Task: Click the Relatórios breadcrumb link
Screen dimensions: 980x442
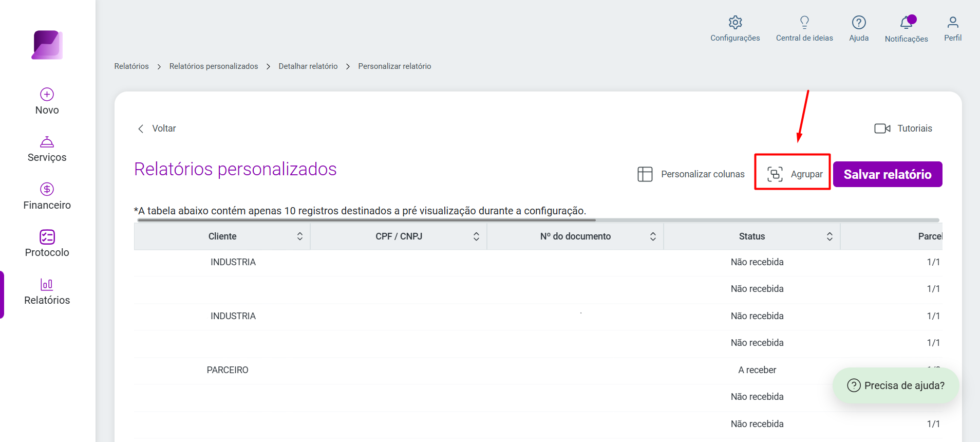Action: pyautogui.click(x=131, y=66)
